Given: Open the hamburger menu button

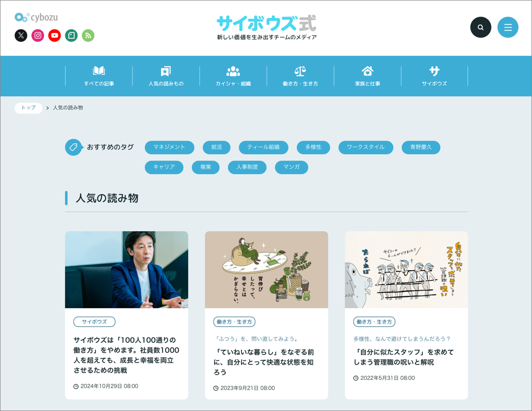Looking at the screenshot, I should coord(507,27).
